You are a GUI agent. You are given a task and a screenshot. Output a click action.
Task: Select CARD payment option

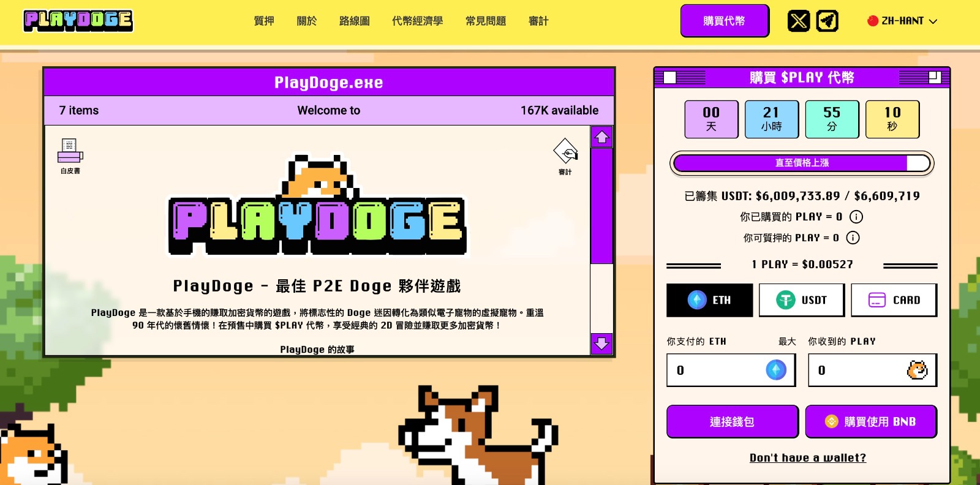click(x=894, y=300)
